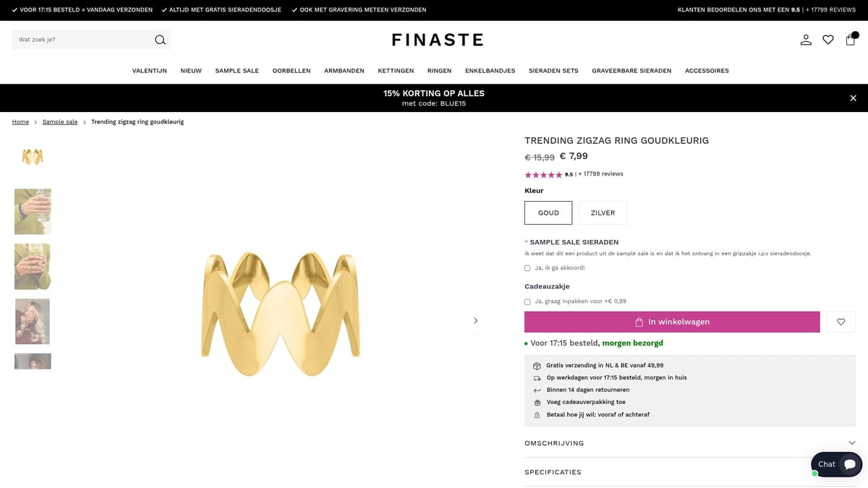The image size is (868, 488).
Task: Open the OORBELLEN menu item
Action: 292,71
